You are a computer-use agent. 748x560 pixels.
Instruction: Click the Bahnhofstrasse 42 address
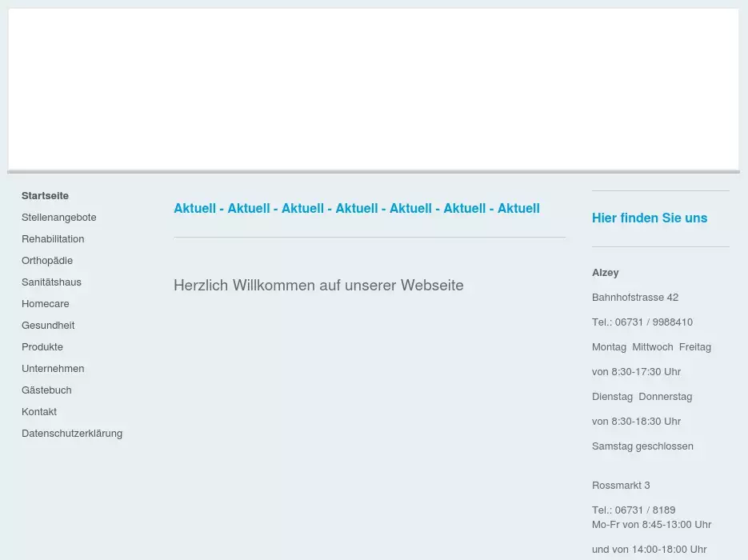coord(635,298)
